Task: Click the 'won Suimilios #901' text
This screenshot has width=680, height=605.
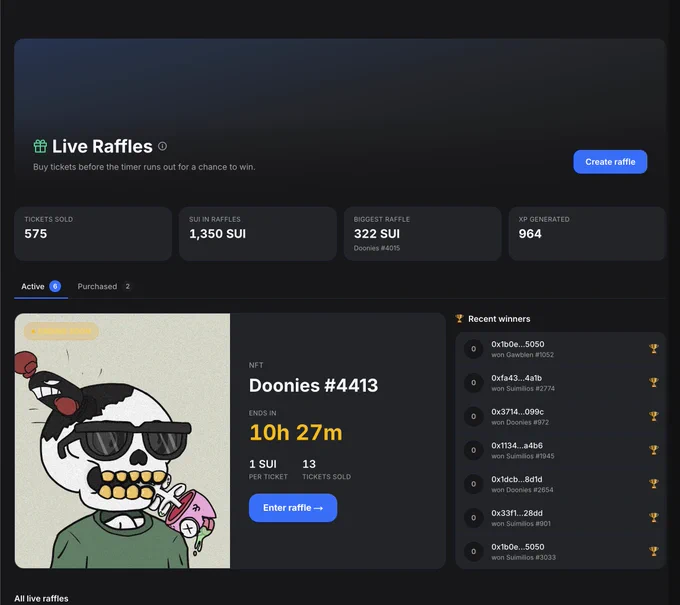Action: [x=521, y=524]
